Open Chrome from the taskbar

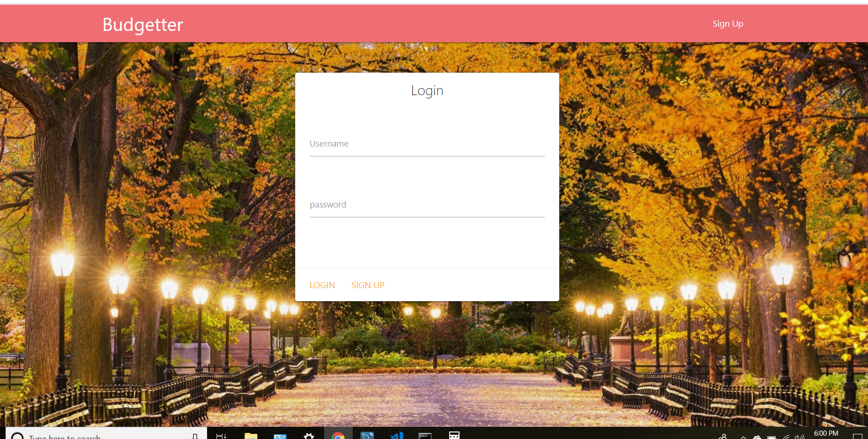(338, 436)
